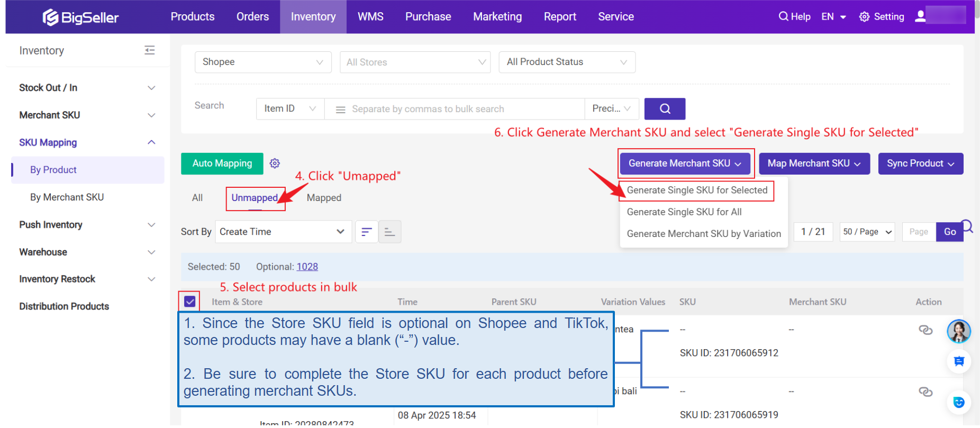
Task: Select the Inventory top navigation tab
Action: click(313, 17)
